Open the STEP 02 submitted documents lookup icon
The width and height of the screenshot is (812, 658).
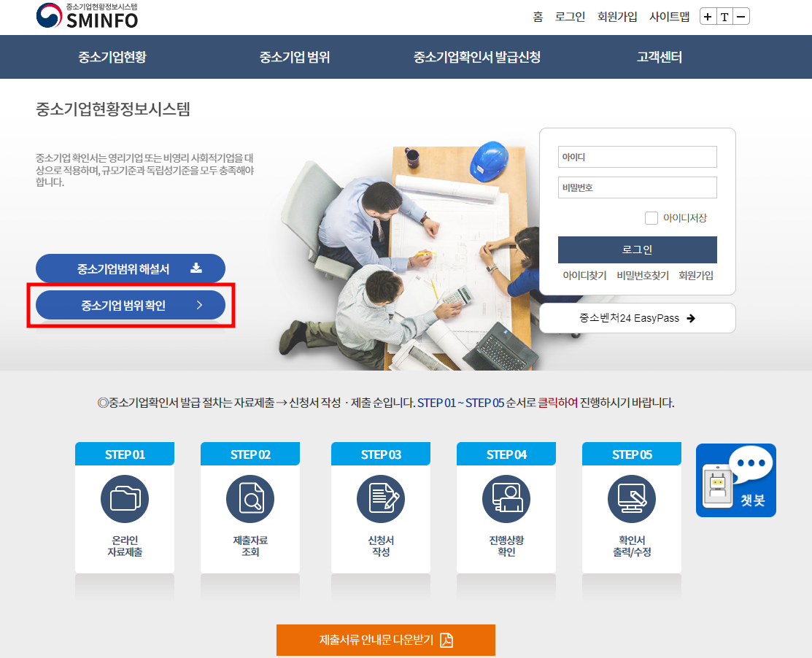click(x=250, y=498)
